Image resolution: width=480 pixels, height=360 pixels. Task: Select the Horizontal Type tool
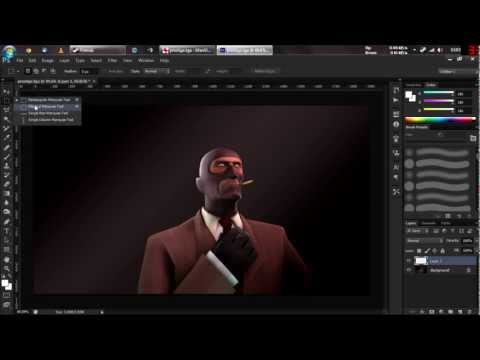(6, 231)
